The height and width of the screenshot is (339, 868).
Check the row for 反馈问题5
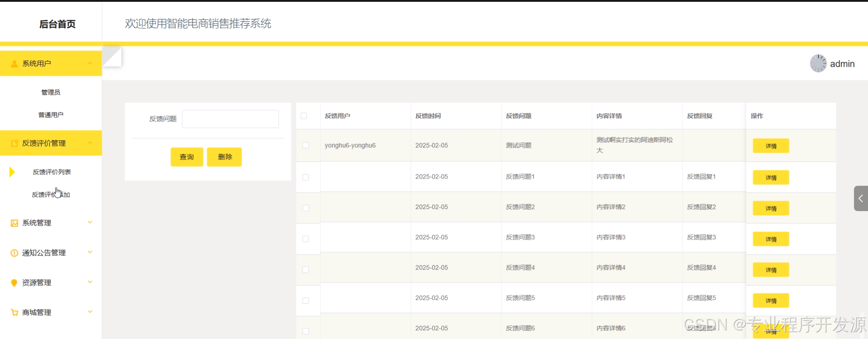306,300
